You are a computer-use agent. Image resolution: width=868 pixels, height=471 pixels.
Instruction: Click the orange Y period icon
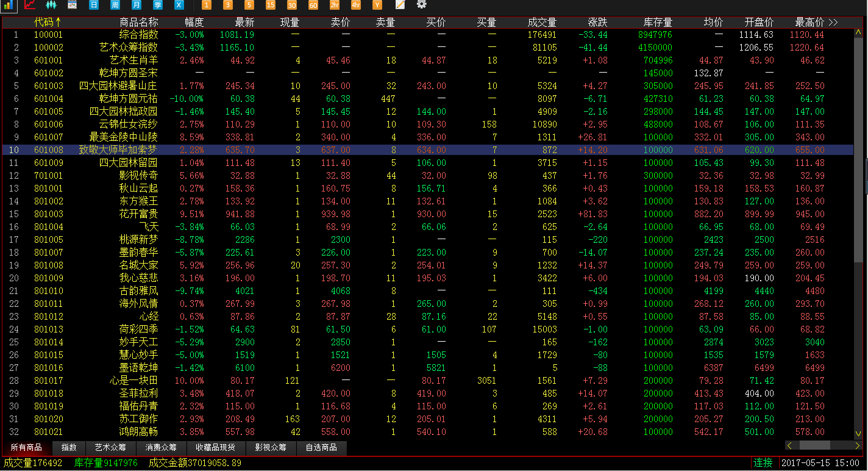[x=377, y=5]
